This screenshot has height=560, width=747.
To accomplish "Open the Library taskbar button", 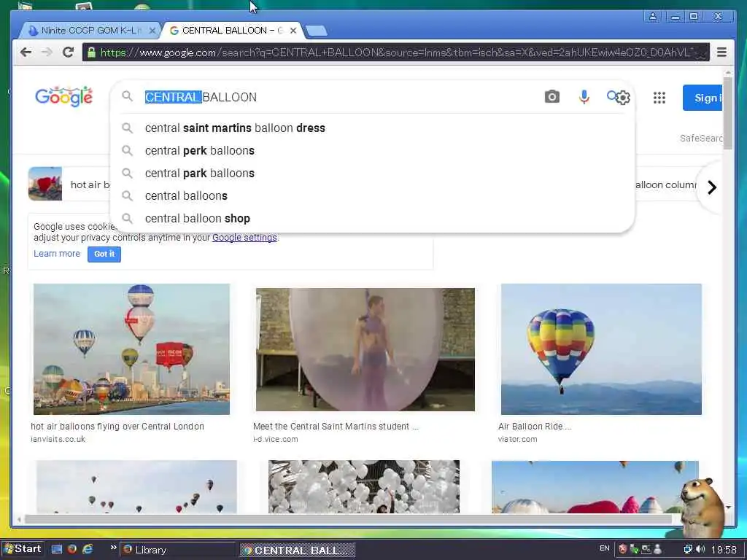I will pyautogui.click(x=177, y=550).
